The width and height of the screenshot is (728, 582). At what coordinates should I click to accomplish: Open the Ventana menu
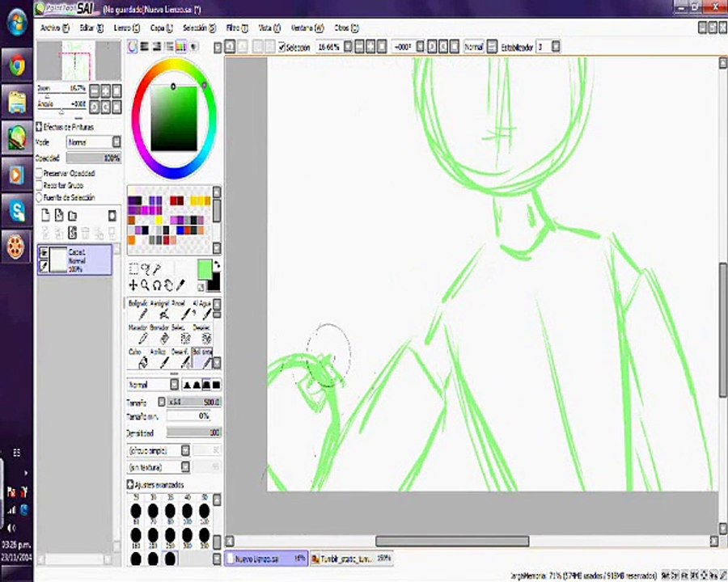pos(307,27)
